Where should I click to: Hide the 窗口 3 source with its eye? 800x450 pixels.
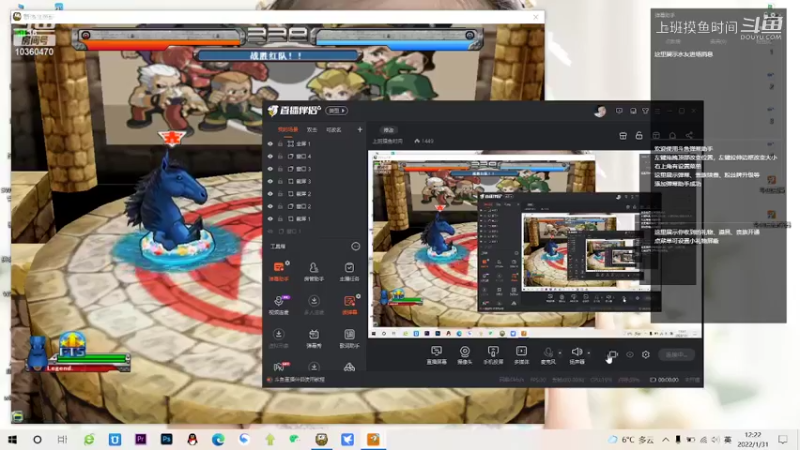pyautogui.click(x=270, y=169)
